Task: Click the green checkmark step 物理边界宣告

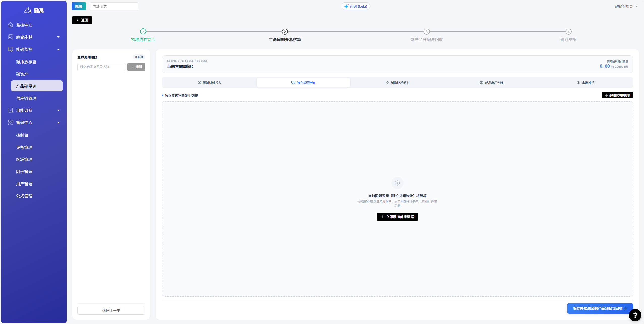Action: pos(143,31)
